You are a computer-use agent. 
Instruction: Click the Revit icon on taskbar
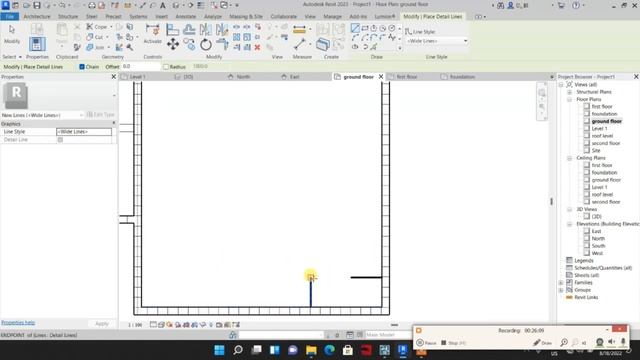403,350
